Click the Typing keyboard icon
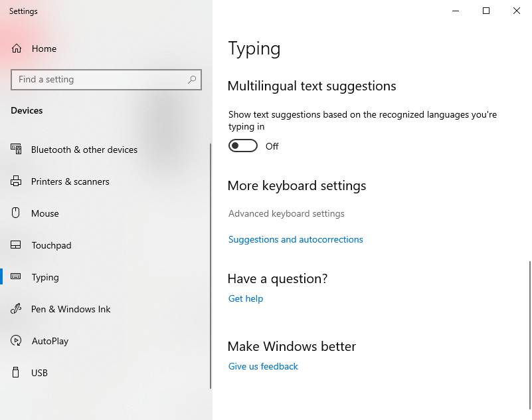 (15, 276)
